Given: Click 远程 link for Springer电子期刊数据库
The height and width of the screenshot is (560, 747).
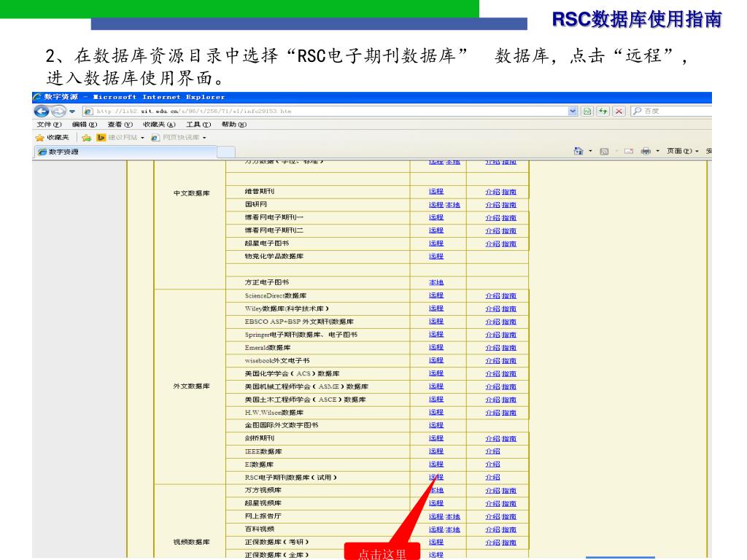Looking at the screenshot, I should [436, 335].
